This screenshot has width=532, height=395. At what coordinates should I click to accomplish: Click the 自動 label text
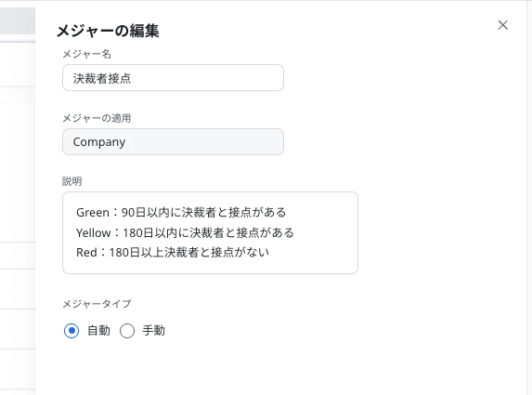98,330
